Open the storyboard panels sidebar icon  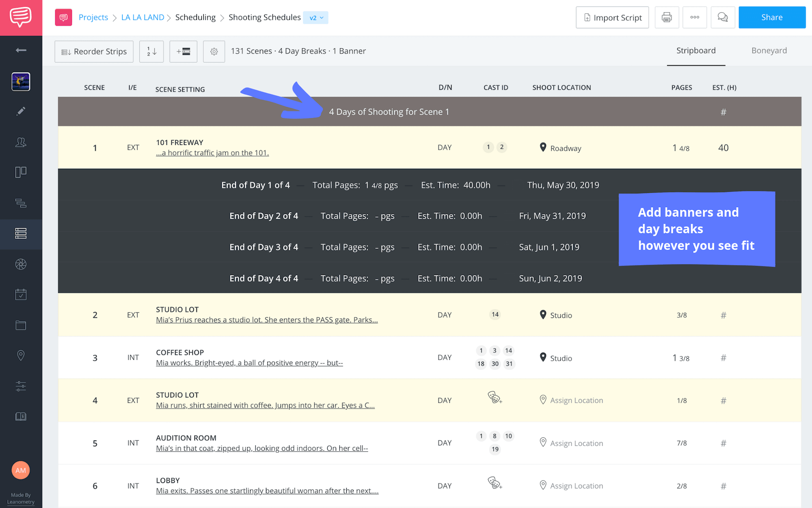tap(21, 172)
